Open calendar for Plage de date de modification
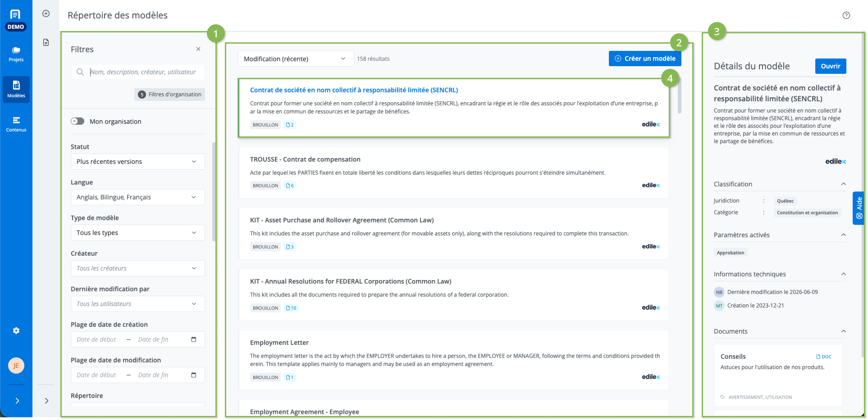Image resolution: width=868 pixels, height=420 pixels. pos(193,375)
